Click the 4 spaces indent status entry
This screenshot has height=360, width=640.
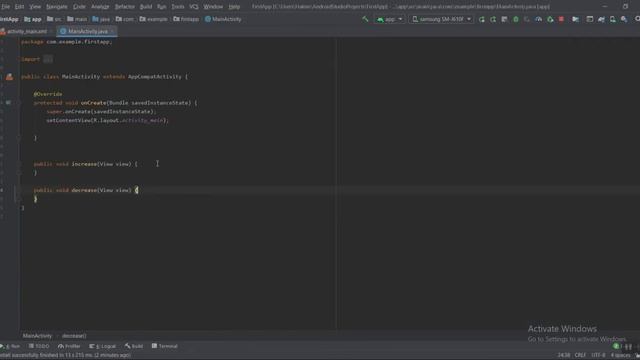[x=620, y=355]
